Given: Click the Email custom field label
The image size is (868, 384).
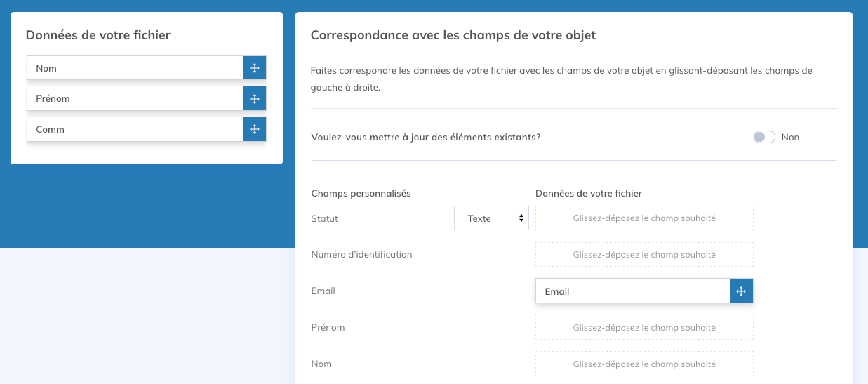Looking at the screenshot, I should [323, 291].
